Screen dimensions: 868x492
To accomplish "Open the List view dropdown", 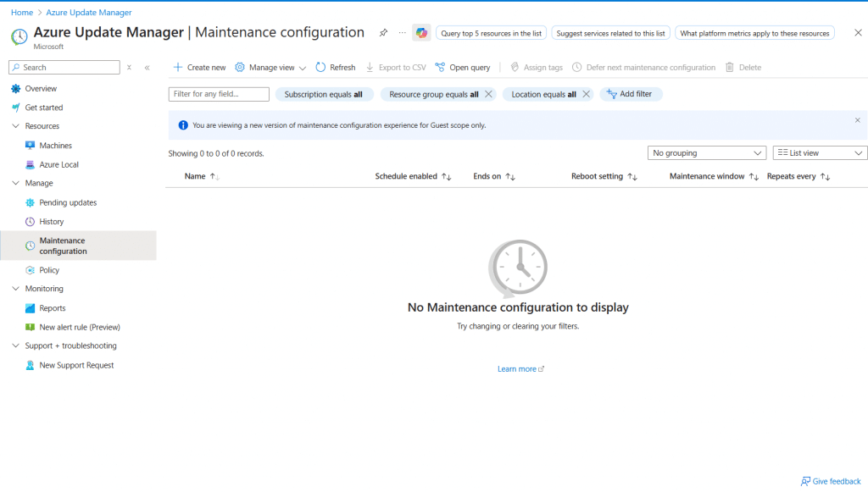I will [x=820, y=153].
